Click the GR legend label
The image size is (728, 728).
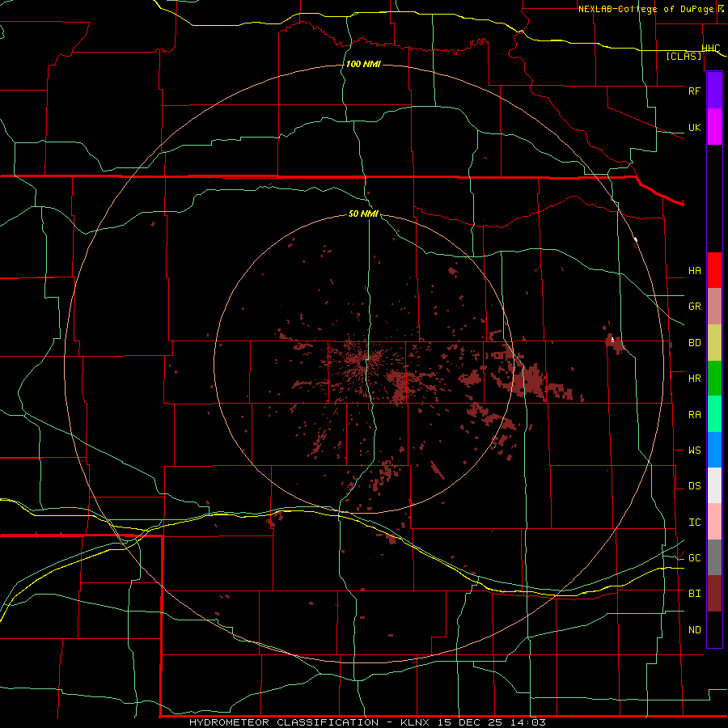pos(694,307)
